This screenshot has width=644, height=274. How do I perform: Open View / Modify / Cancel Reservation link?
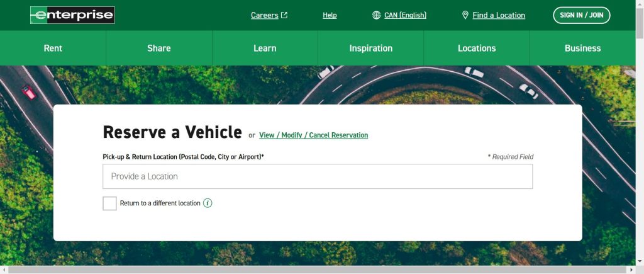(x=313, y=135)
